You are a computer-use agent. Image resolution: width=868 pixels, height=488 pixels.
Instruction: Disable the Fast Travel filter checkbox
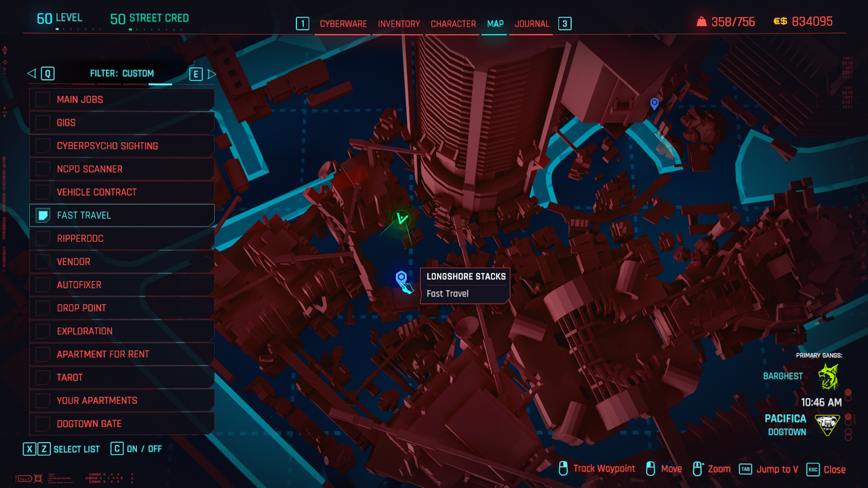[x=43, y=216]
